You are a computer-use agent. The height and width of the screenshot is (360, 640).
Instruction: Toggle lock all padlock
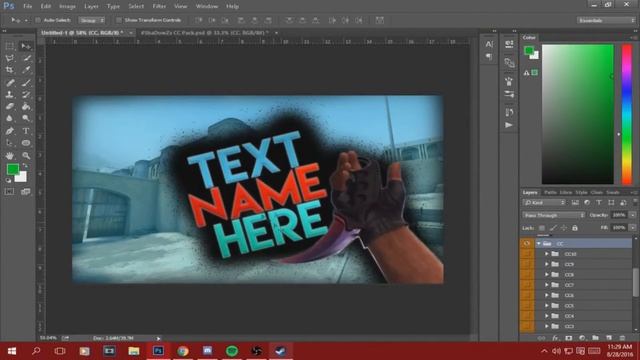[x=575, y=228]
